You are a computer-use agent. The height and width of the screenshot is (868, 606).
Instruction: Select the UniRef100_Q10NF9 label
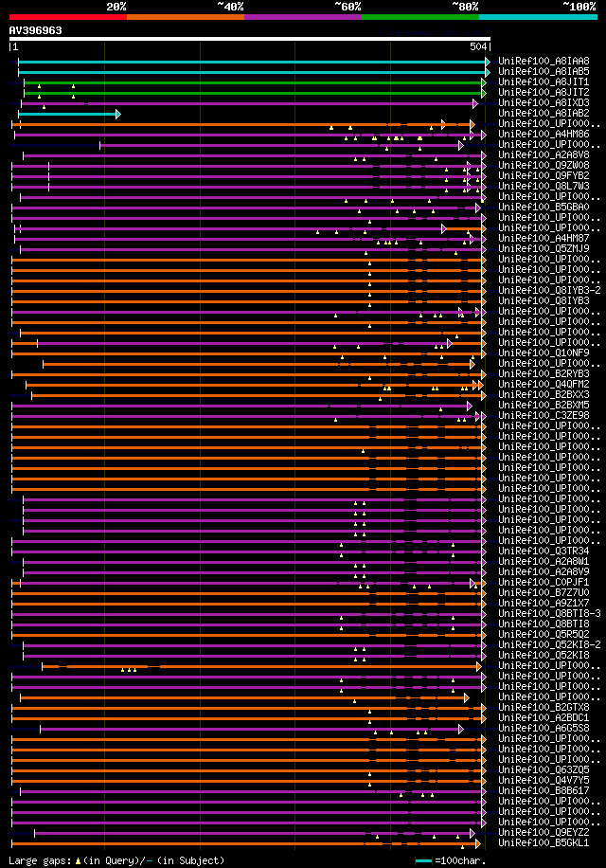point(544,353)
